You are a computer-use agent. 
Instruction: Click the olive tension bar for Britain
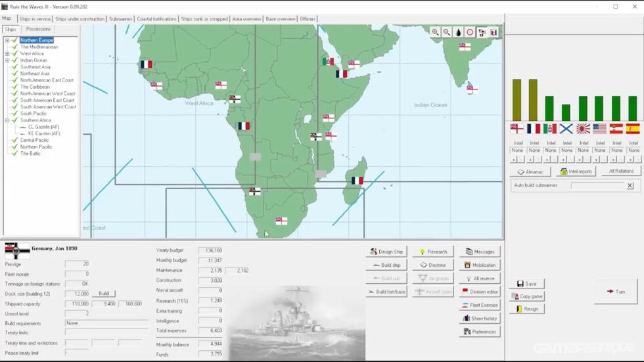[517, 100]
